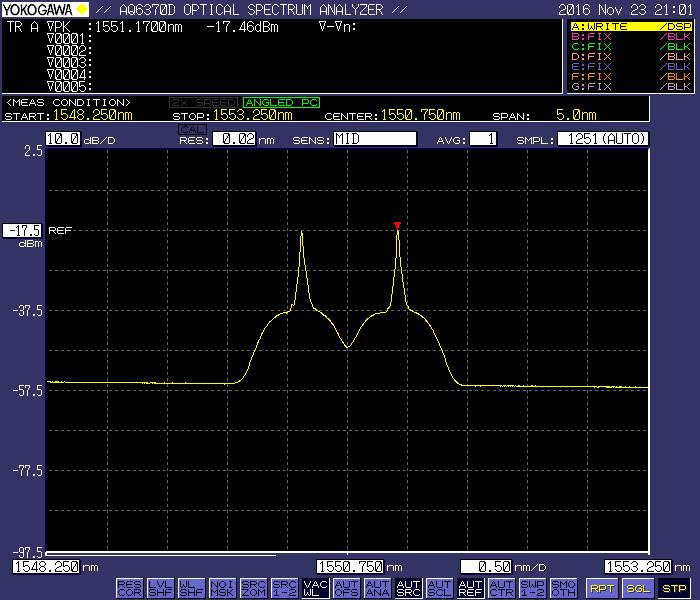Click the ∇0002 marker row
Viewport: 700px width, 600px height.
coord(69,51)
